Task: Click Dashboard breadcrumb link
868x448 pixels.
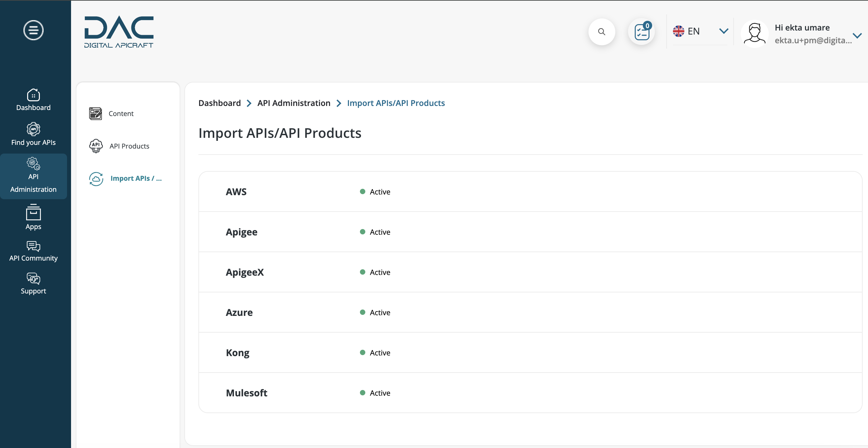Action: tap(220, 103)
